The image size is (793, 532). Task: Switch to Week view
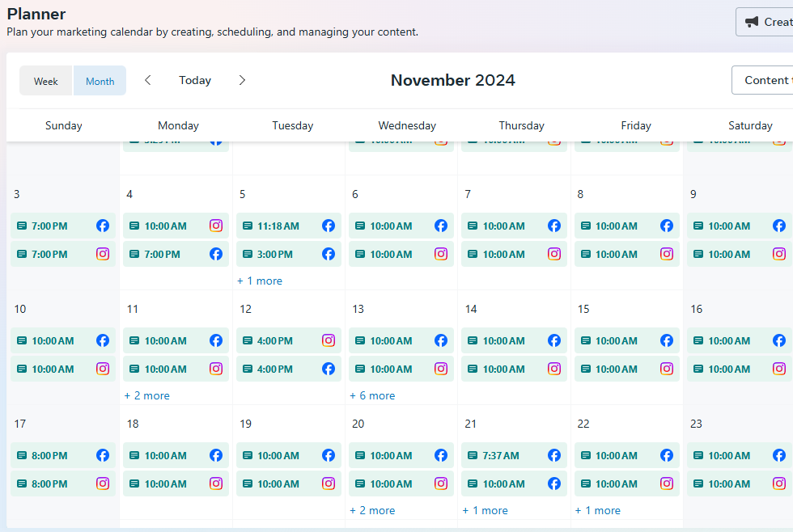[x=46, y=81]
